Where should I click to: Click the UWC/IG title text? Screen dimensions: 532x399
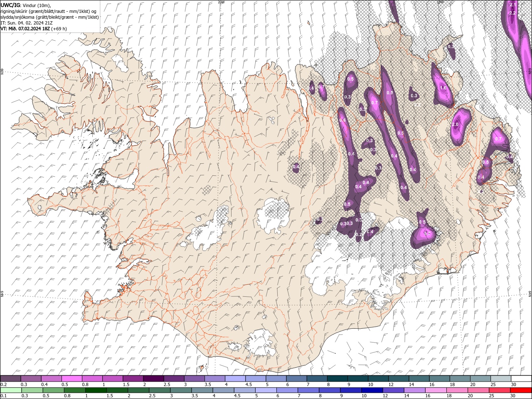coord(10,5)
